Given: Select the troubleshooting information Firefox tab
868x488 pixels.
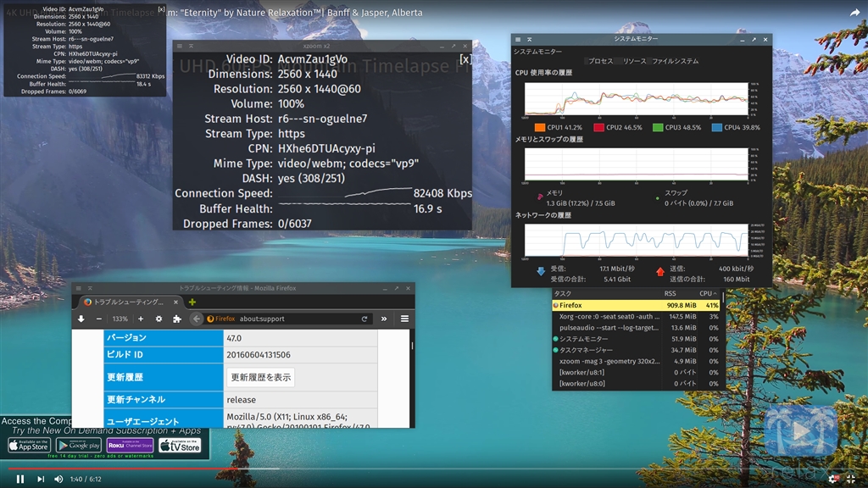Looking at the screenshot, I should click(x=131, y=302).
